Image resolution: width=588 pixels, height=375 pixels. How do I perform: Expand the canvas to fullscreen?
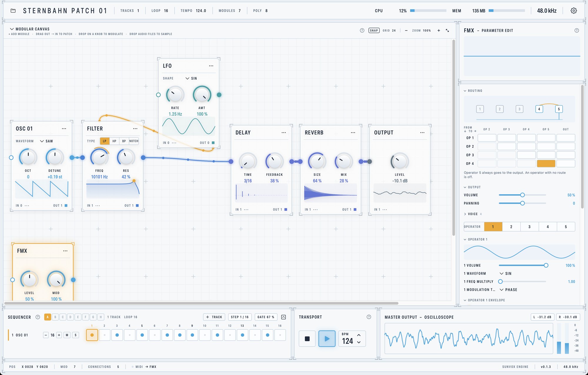pos(447,30)
